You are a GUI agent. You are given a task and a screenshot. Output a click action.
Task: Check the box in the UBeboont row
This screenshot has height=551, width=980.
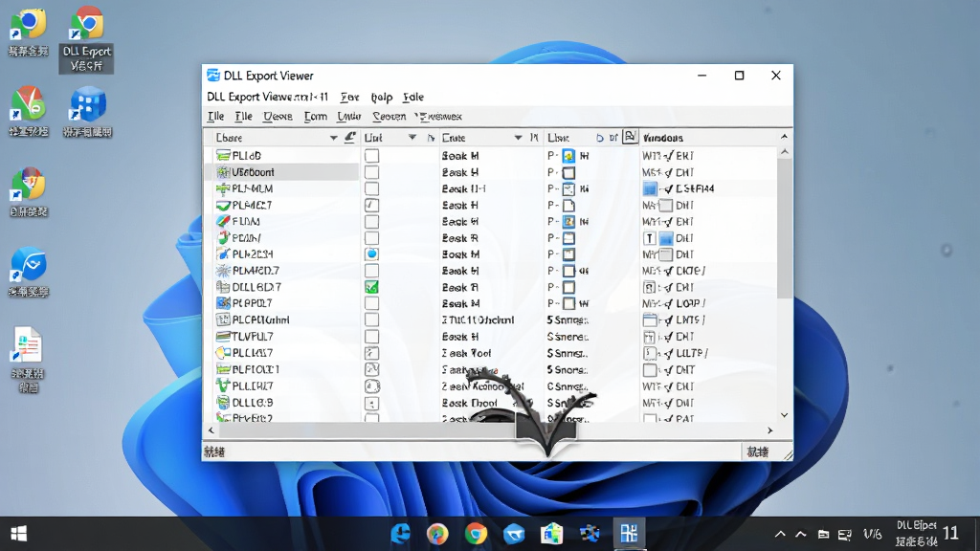372,172
